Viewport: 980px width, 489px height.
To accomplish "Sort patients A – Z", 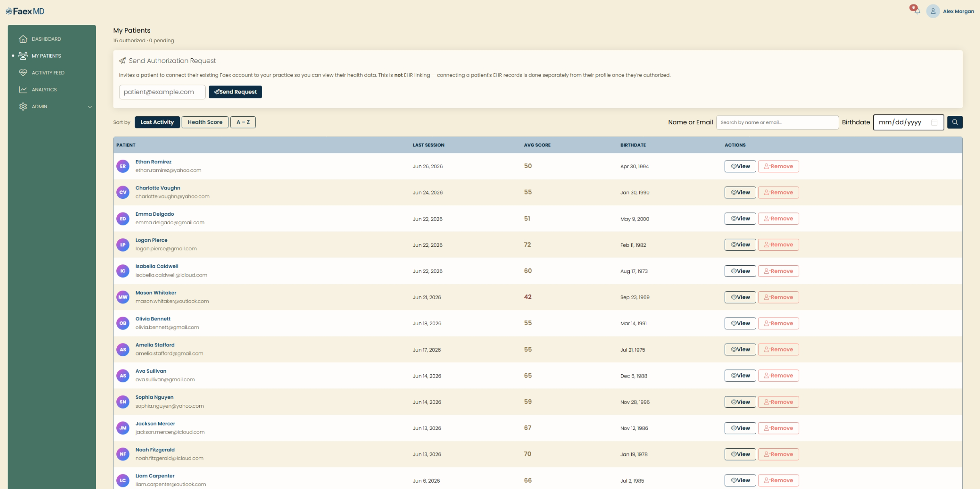I will 243,122.
